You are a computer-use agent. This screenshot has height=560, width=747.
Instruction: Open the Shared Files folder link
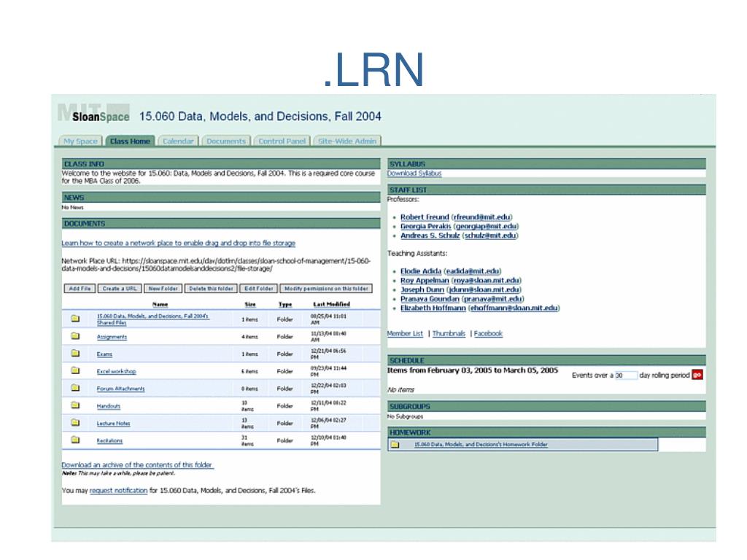pos(152,319)
